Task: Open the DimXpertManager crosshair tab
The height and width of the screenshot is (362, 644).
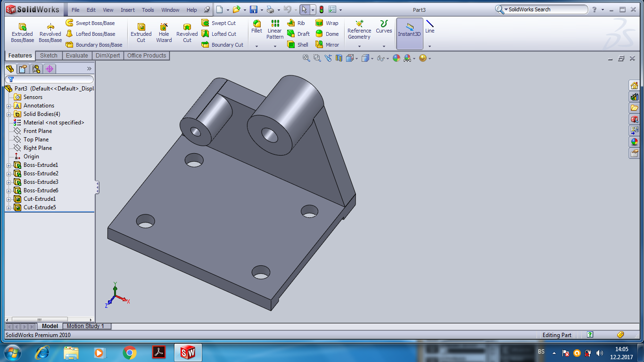Action: tap(50, 69)
